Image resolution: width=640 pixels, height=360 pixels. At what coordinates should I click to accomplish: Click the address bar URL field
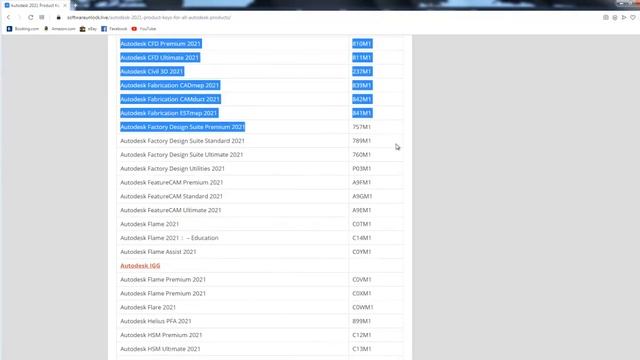149,18
